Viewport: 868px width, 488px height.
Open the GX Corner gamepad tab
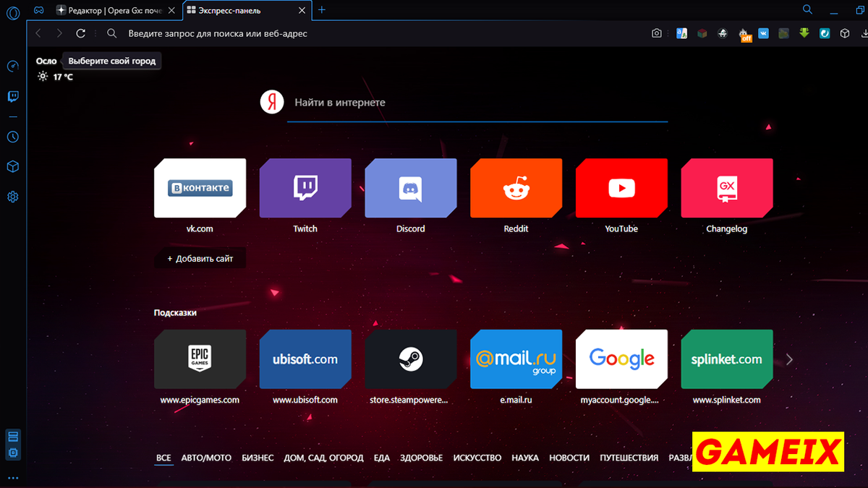pos(39,10)
